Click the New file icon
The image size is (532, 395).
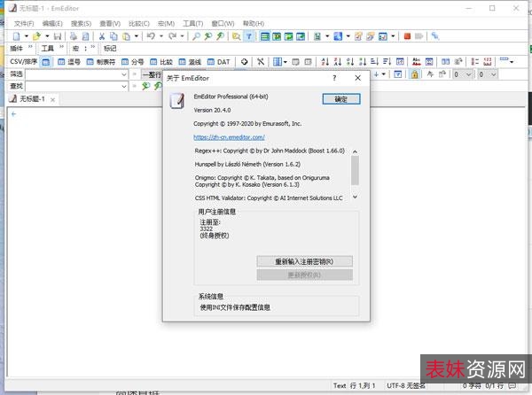16,36
